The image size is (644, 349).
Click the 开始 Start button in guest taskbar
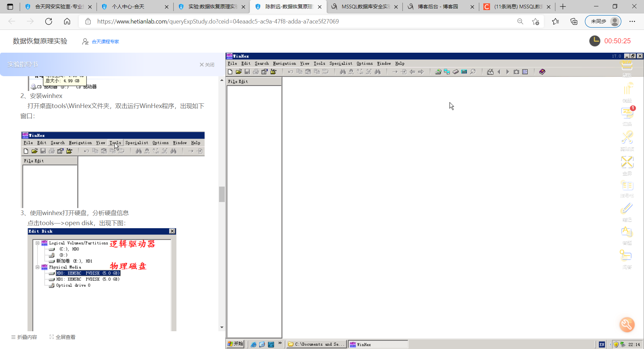(235, 344)
